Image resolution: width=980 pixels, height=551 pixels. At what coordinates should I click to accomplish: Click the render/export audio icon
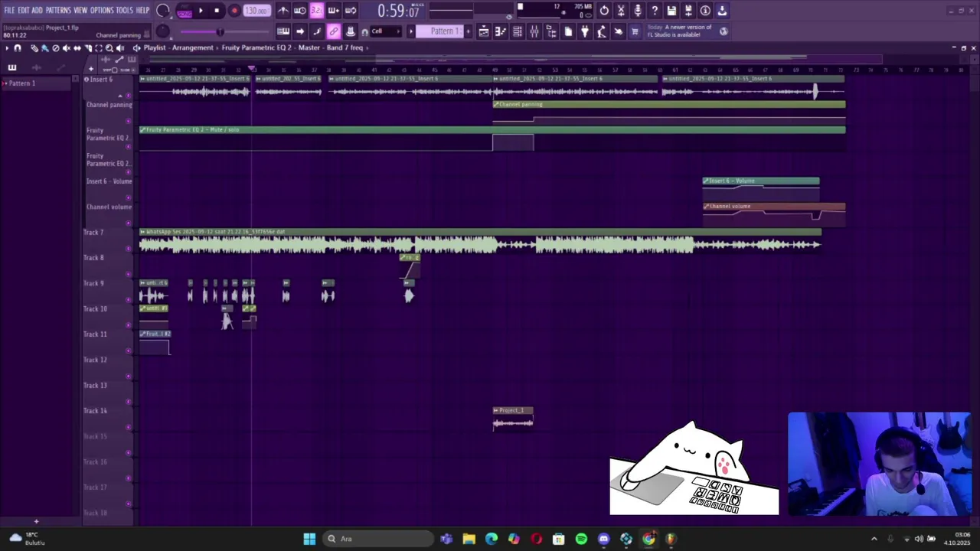[x=688, y=11]
